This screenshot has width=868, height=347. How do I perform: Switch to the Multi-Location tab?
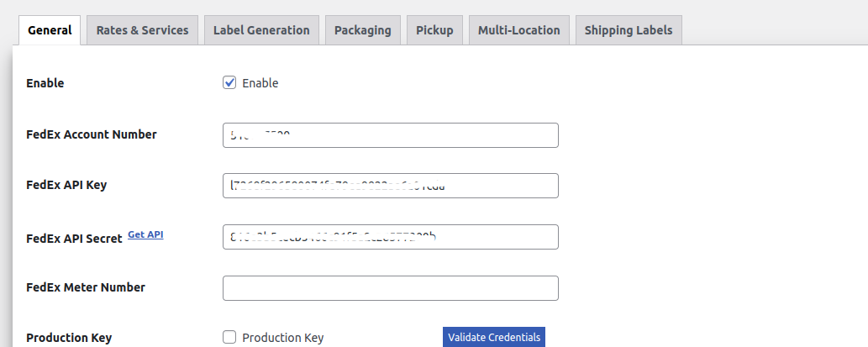click(x=518, y=30)
